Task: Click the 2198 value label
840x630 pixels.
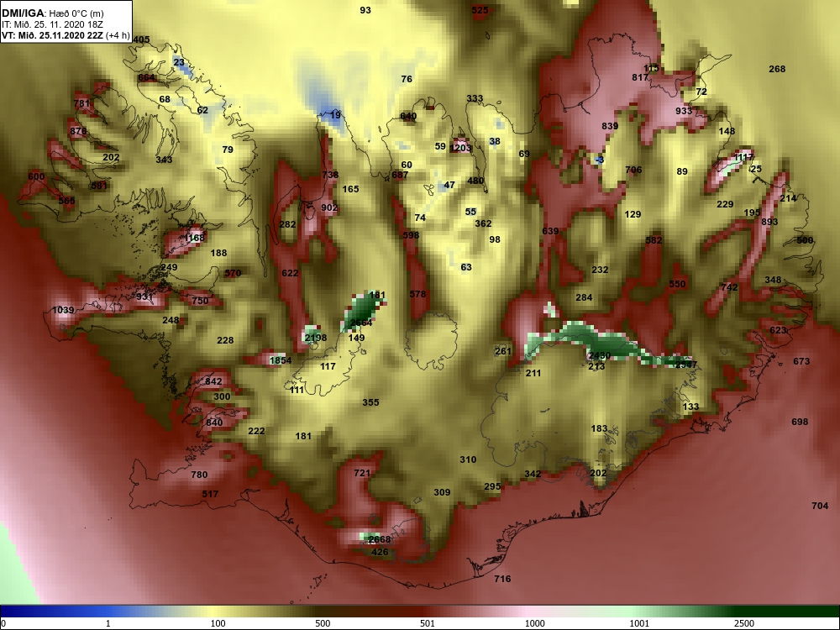Action: pos(316,338)
